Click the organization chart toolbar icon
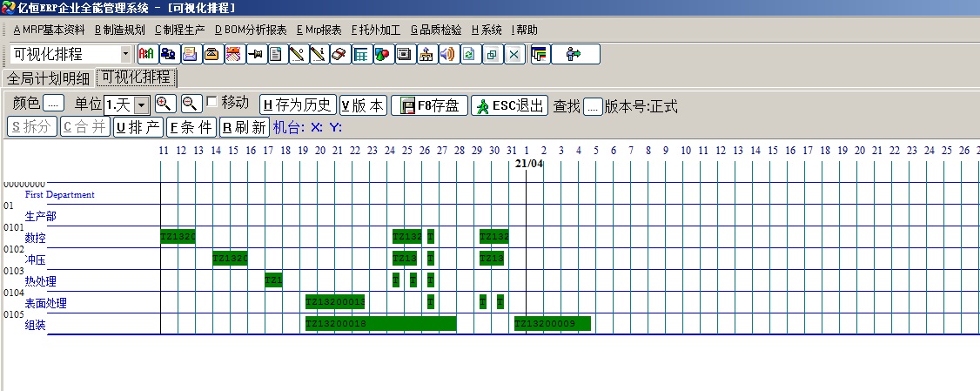This screenshot has width=980, height=391. coord(426,55)
